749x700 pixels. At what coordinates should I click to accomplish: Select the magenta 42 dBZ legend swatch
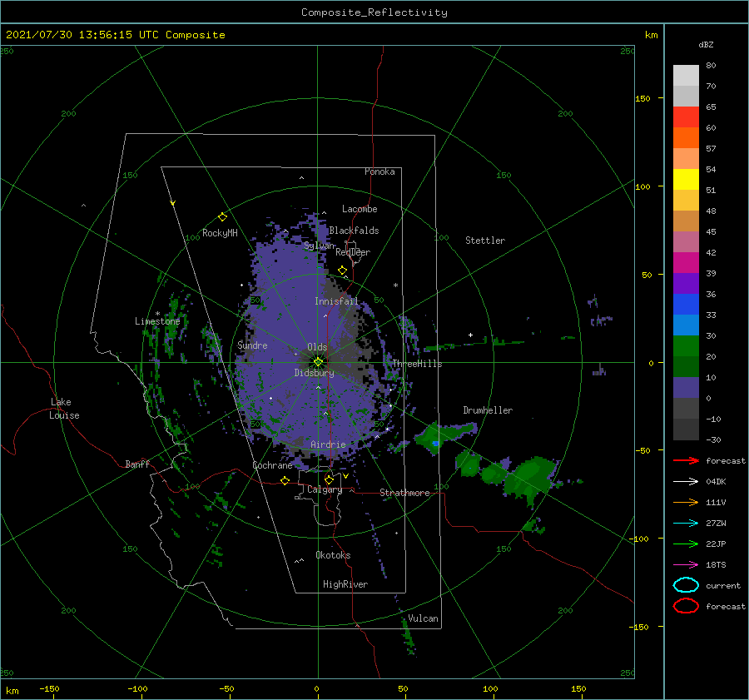click(x=686, y=263)
